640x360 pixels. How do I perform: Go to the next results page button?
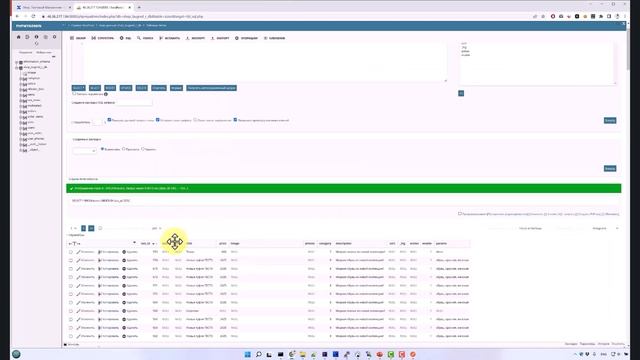pyautogui.click(x=83, y=228)
